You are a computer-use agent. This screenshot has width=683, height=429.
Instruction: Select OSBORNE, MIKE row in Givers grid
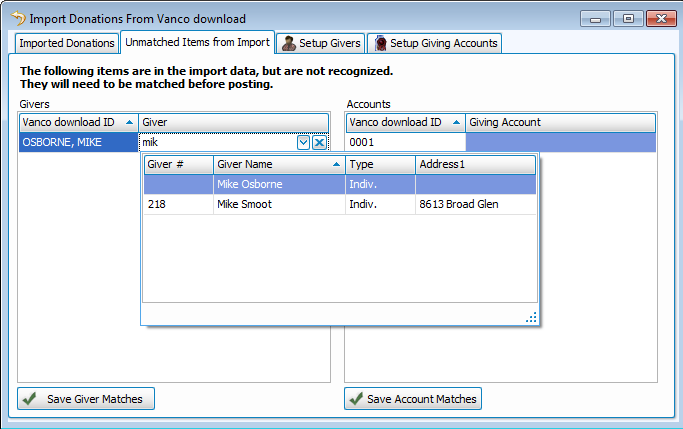[78, 143]
